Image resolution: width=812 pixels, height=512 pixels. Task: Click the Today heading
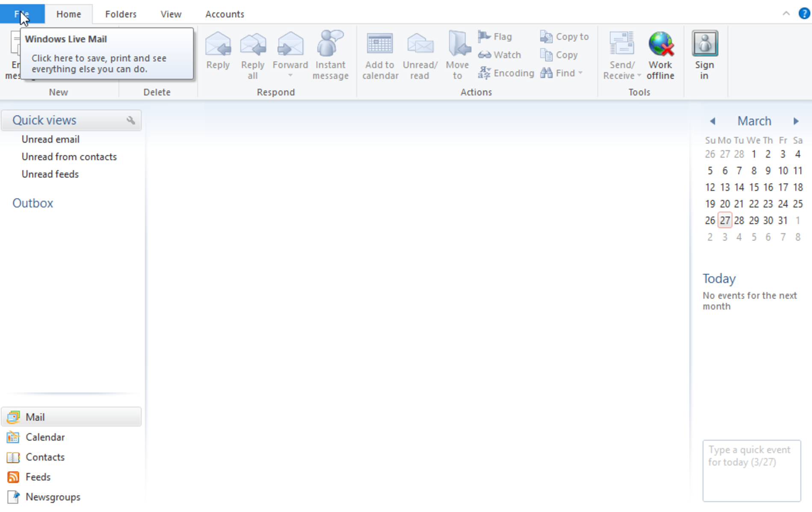pos(719,279)
